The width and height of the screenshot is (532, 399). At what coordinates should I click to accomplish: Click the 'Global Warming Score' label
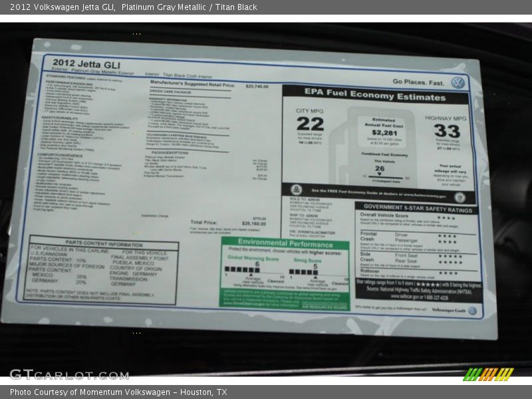253,258
